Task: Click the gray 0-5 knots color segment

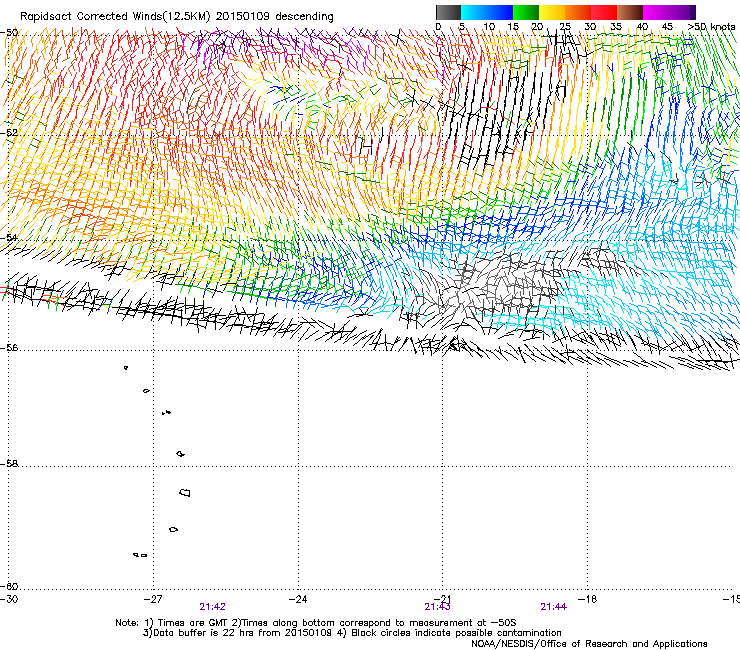Action: point(449,12)
